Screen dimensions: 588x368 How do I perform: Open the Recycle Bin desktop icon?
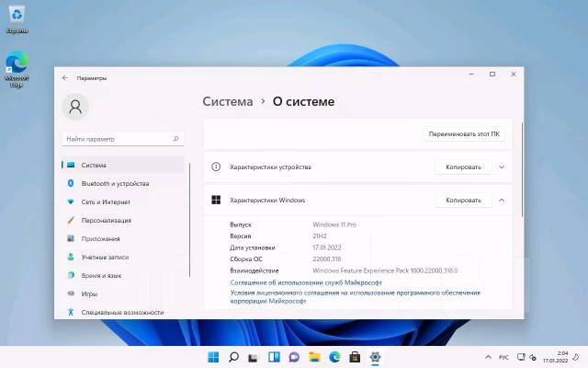tap(17, 19)
